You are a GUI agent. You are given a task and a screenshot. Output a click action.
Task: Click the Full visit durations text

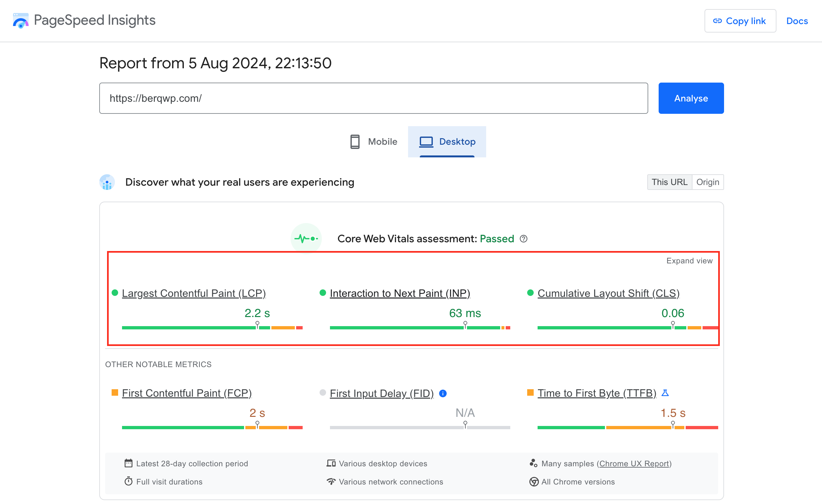point(170,482)
